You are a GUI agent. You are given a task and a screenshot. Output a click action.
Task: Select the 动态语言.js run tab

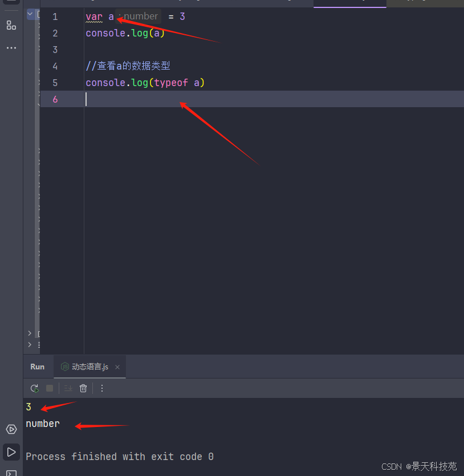(90, 367)
